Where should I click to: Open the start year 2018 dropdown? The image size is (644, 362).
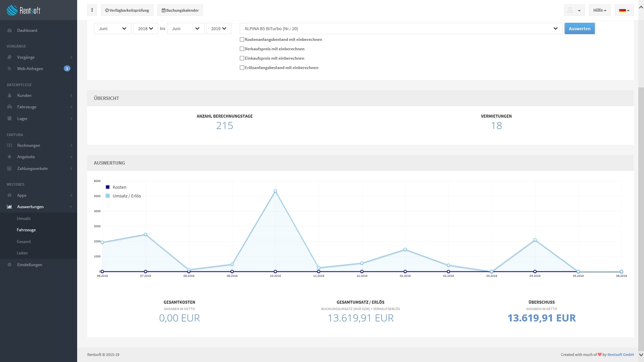[x=146, y=28]
